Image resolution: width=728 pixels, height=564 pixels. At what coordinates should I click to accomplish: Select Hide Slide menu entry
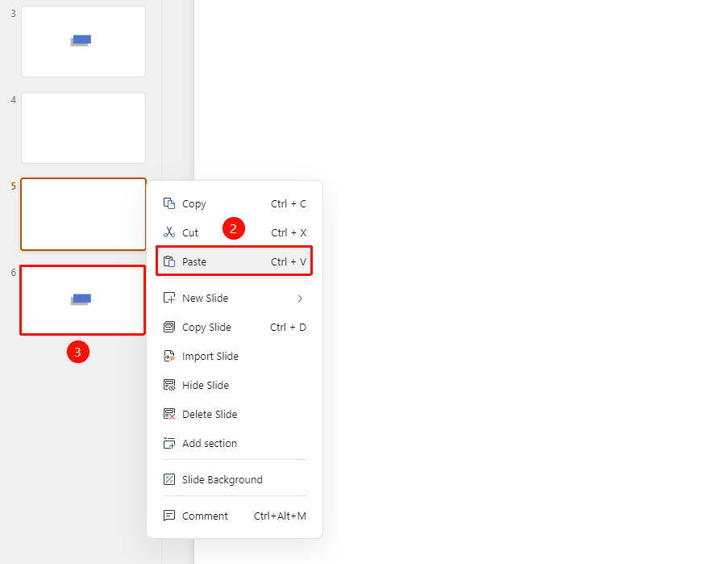coord(235,385)
